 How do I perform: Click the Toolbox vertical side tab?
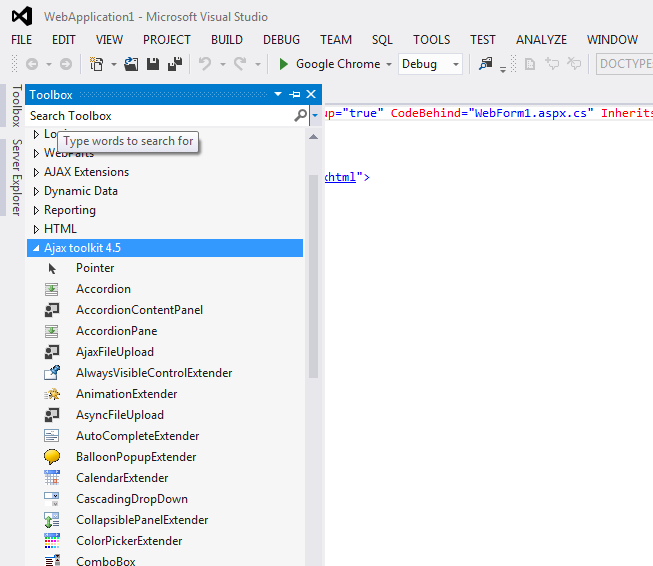click(x=16, y=106)
